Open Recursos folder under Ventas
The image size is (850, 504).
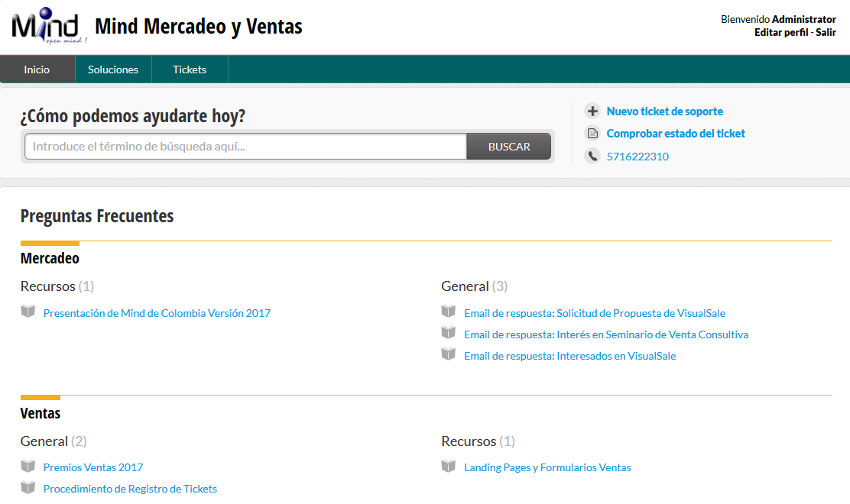tap(469, 441)
